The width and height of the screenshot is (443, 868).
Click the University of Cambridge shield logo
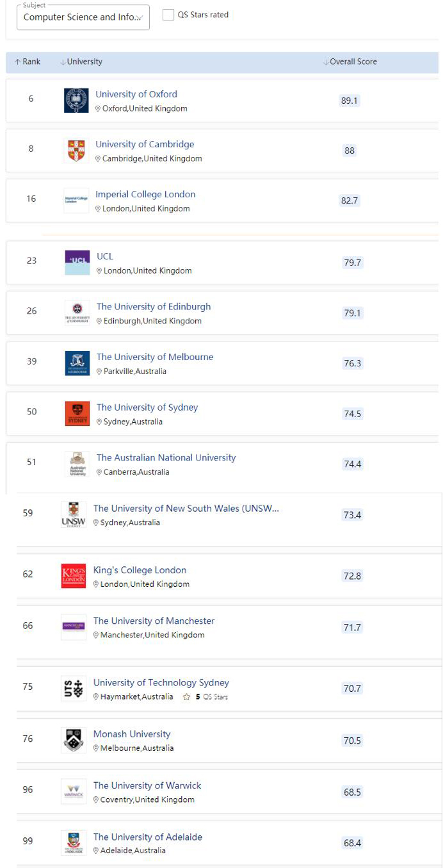(76, 151)
